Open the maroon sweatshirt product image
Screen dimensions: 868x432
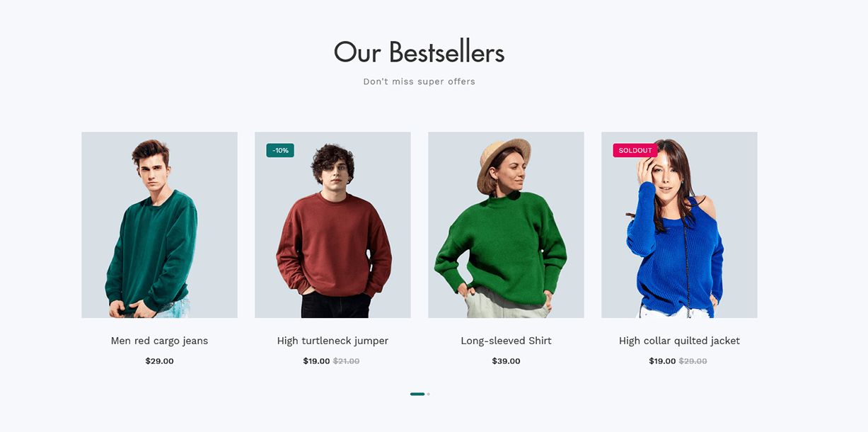[332, 224]
